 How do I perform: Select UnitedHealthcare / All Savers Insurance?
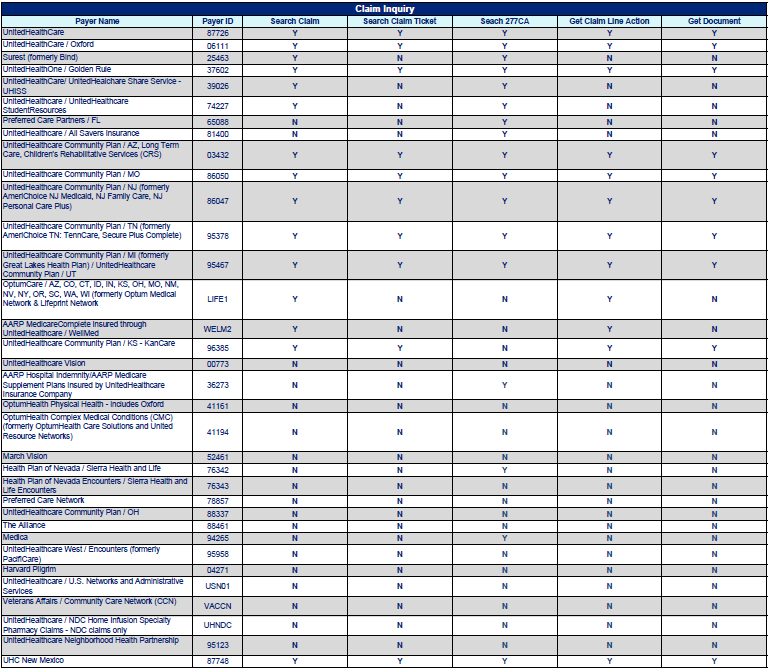tap(71, 133)
